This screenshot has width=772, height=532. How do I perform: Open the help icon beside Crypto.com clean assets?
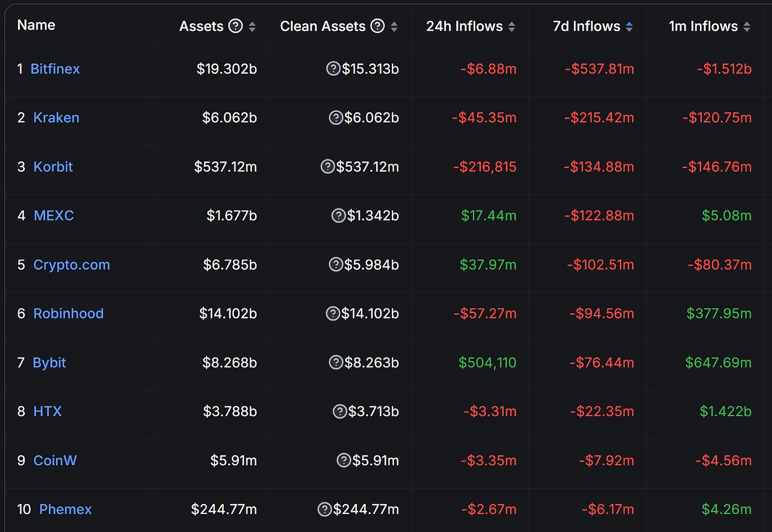pyautogui.click(x=336, y=264)
